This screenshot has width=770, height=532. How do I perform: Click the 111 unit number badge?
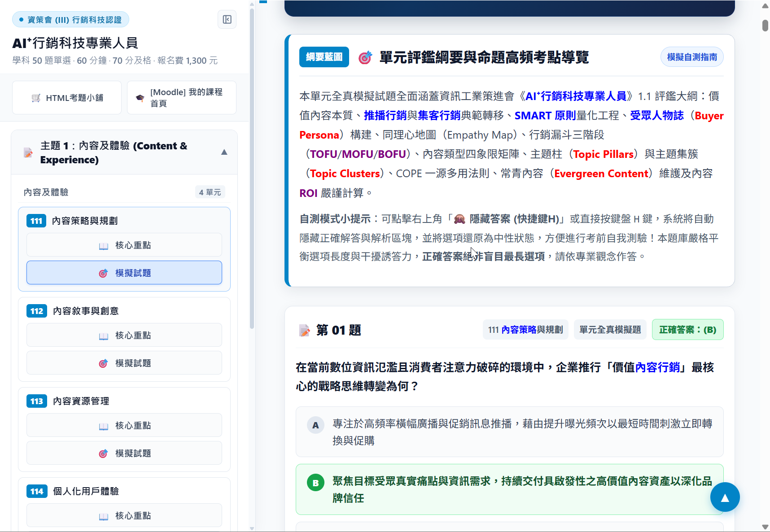coord(36,221)
